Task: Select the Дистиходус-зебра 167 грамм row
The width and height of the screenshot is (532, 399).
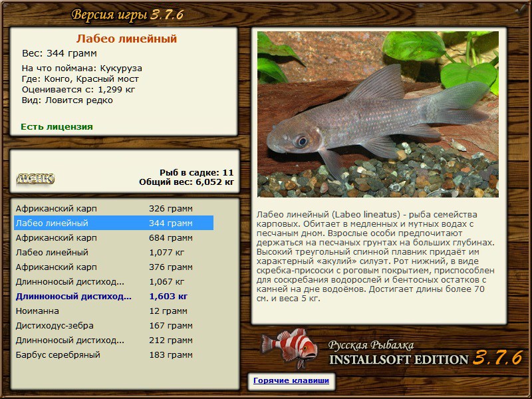Action: click(x=114, y=325)
